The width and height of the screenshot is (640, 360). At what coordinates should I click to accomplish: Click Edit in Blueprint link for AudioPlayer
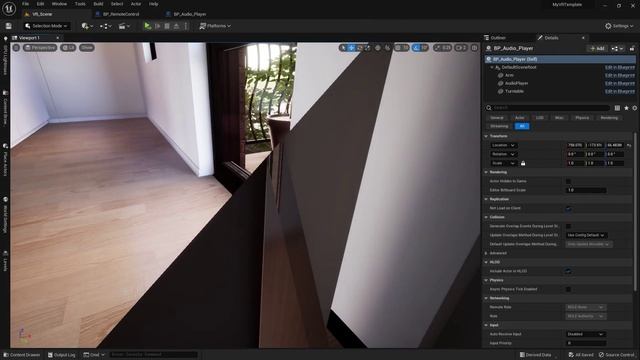(620, 83)
